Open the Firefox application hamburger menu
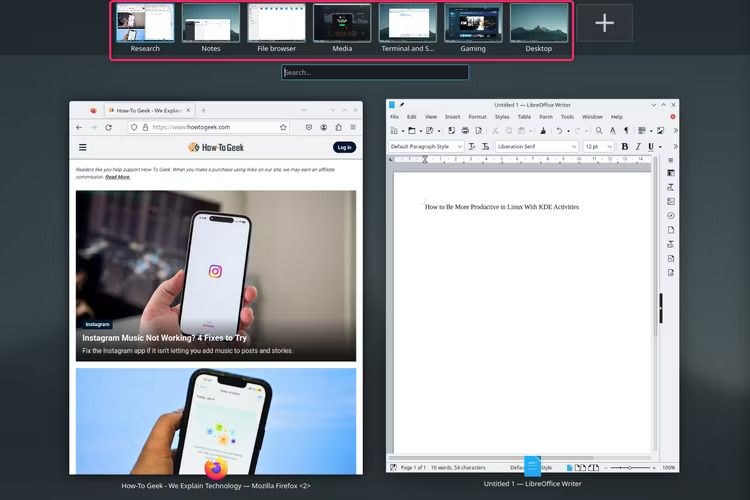Viewport: 750px width, 500px height. click(353, 127)
